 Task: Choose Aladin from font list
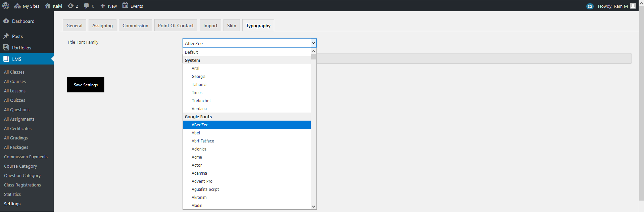pos(247,205)
